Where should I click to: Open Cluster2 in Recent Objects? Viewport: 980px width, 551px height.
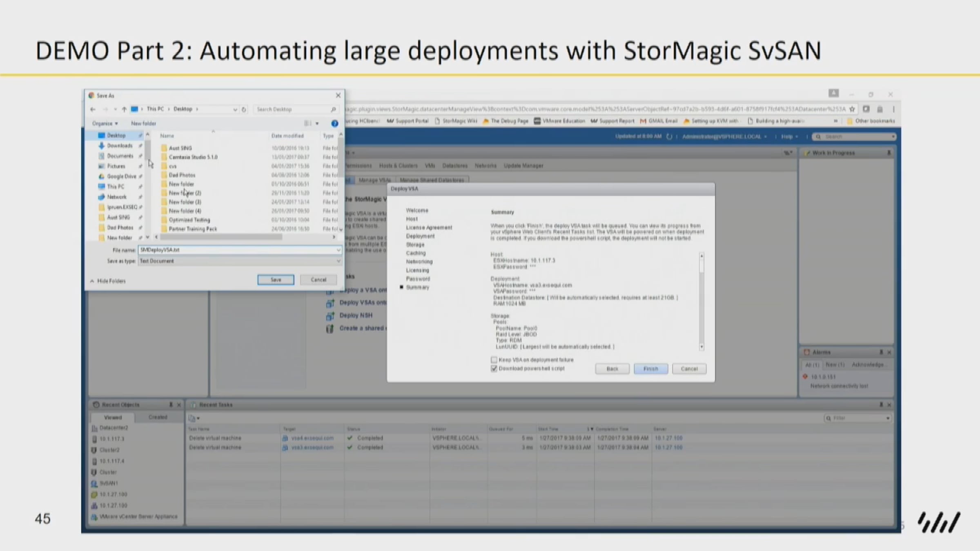pyautogui.click(x=109, y=450)
